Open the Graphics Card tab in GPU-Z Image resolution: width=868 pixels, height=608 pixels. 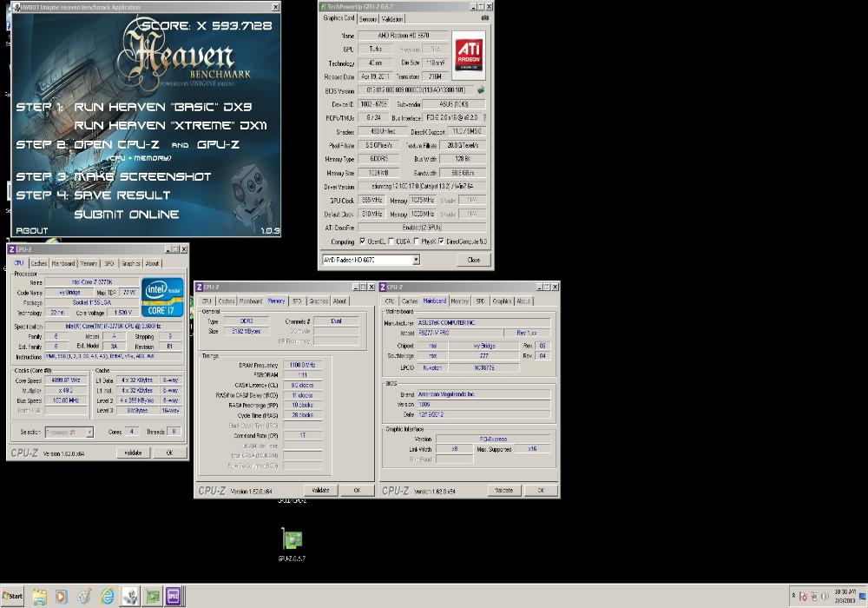point(339,17)
